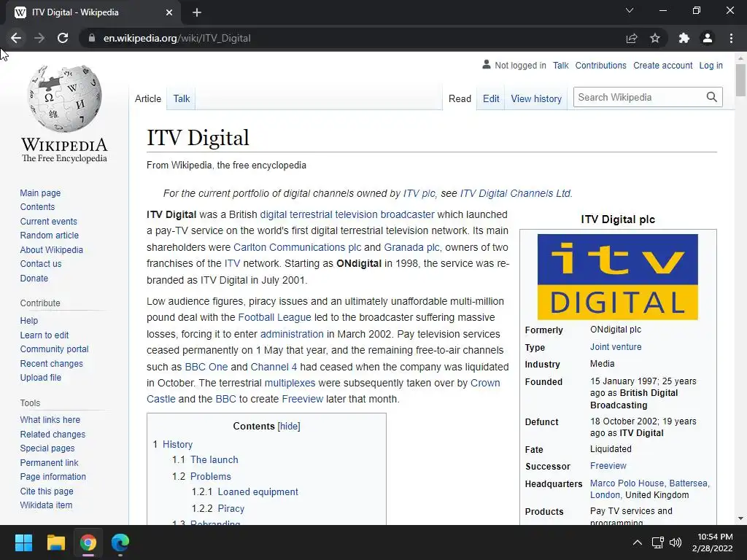Click the address bar URL

click(177, 38)
